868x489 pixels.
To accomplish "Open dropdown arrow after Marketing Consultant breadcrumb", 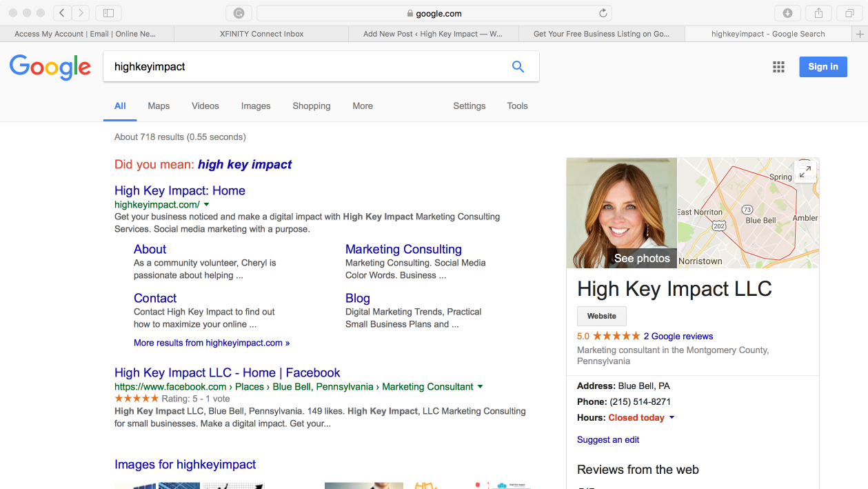I will pyautogui.click(x=480, y=387).
